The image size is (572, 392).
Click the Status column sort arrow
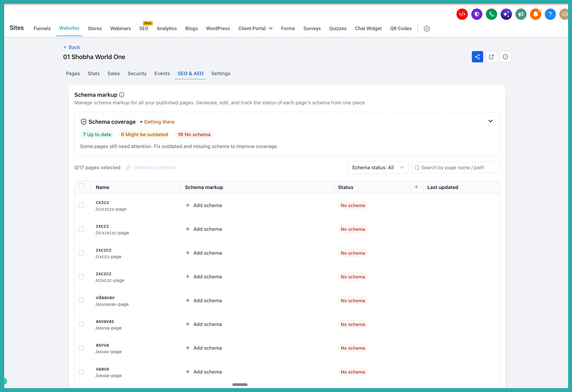tap(416, 187)
